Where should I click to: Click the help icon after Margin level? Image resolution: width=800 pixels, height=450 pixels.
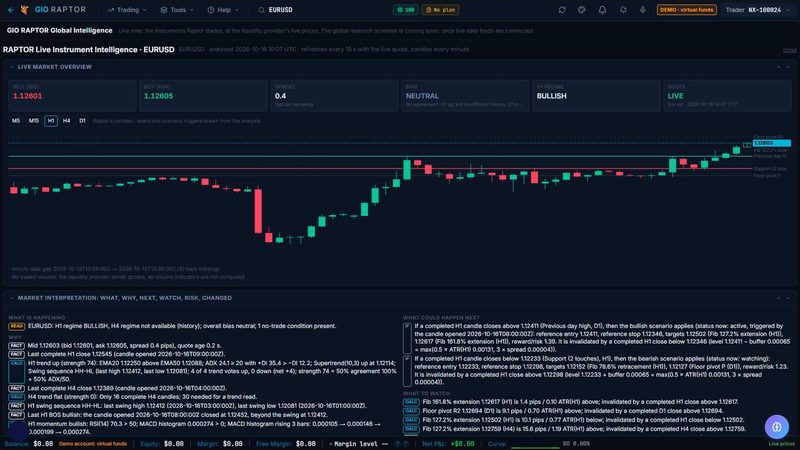pos(398,444)
